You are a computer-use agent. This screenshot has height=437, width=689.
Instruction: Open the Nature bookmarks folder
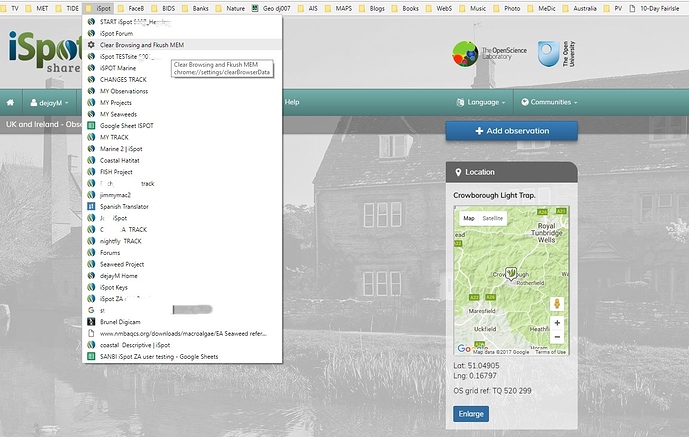click(x=230, y=8)
